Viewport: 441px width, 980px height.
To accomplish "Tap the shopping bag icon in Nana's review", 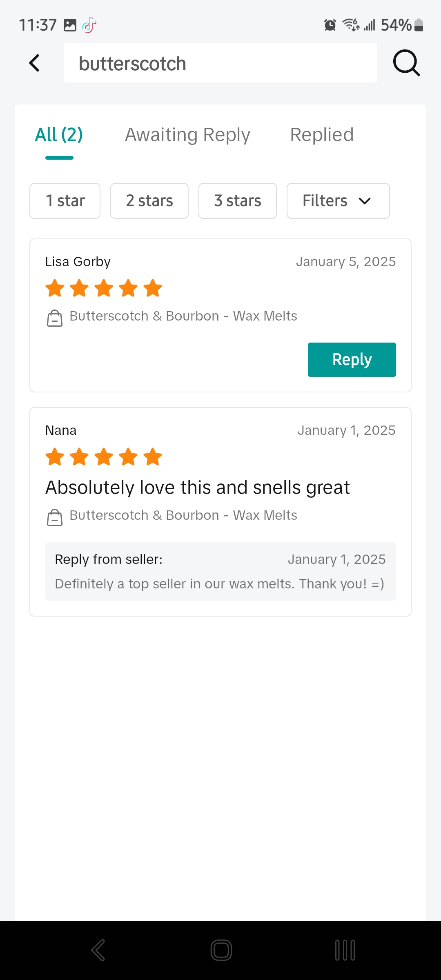I will click(x=55, y=517).
